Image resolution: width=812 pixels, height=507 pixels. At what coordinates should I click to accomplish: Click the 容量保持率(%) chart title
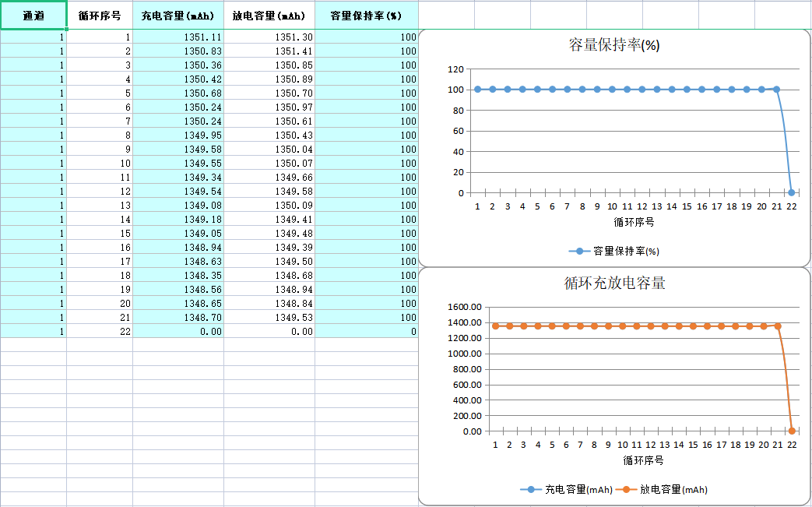point(614,45)
